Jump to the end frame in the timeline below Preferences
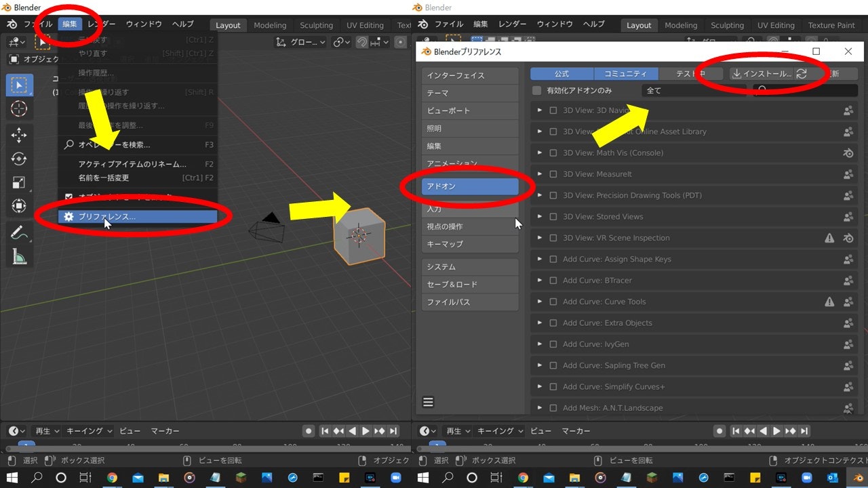The height and width of the screenshot is (488, 868). [804, 431]
